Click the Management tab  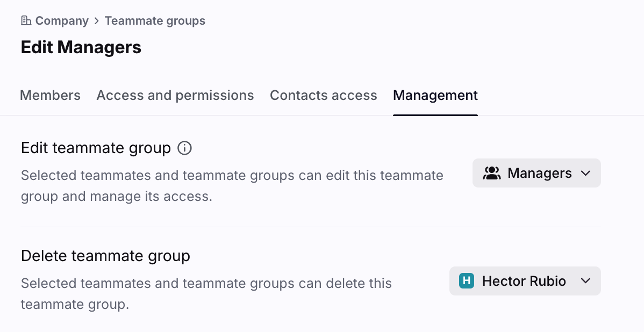point(435,96)
